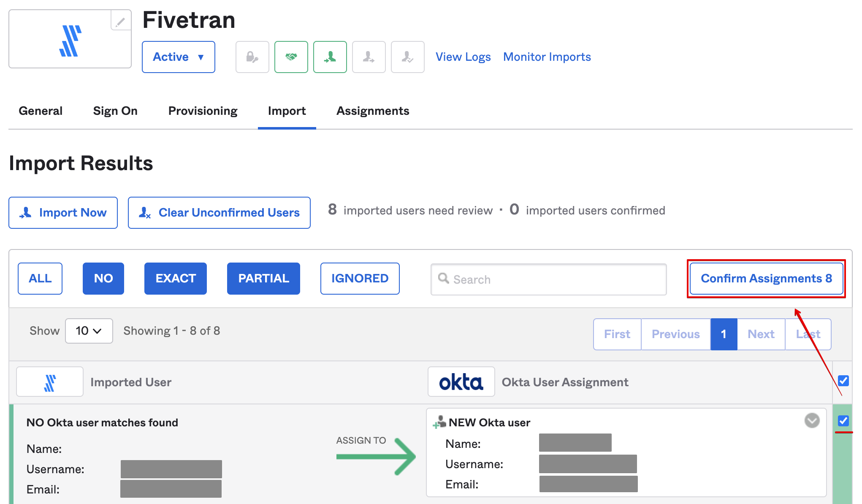Toggle the NO match filter
Screen dimensions: 862x504
point(103,279)
